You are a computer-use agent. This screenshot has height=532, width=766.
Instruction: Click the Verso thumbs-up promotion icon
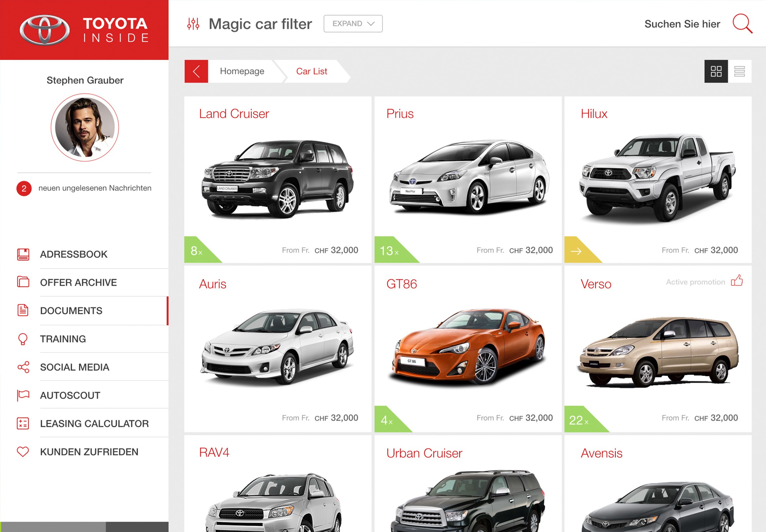tap(737, 281)
